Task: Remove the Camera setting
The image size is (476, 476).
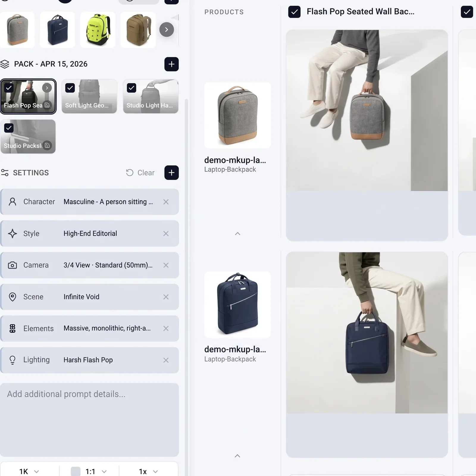Action: 166,265
